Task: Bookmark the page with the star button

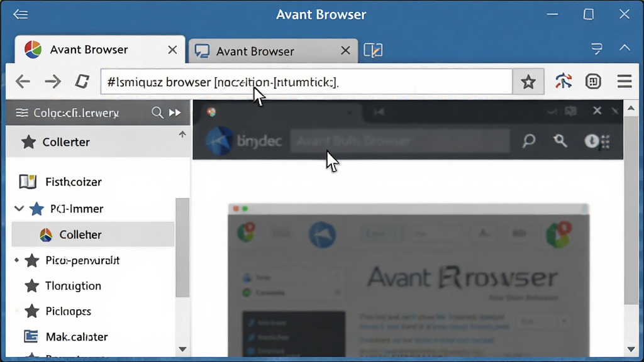Action: (x=528, y=82)
